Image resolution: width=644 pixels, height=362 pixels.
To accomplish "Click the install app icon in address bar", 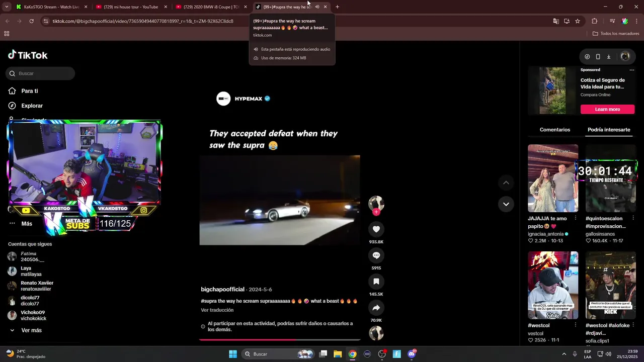I will (567, 21).
